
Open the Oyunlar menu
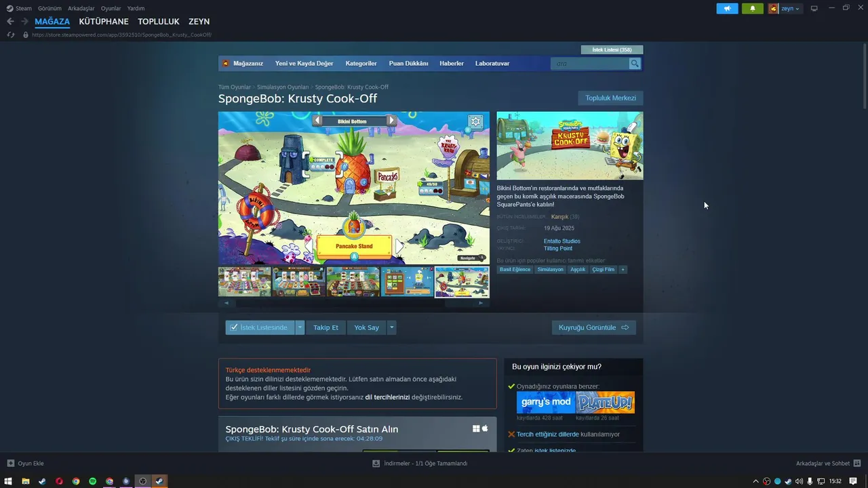tap(111, 8)
